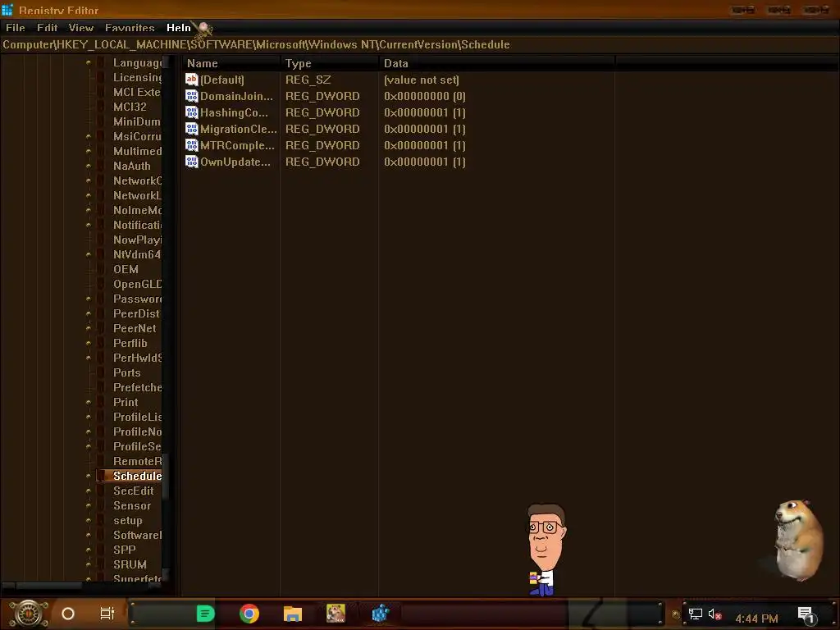Open the notification center icon

point(806,615)
